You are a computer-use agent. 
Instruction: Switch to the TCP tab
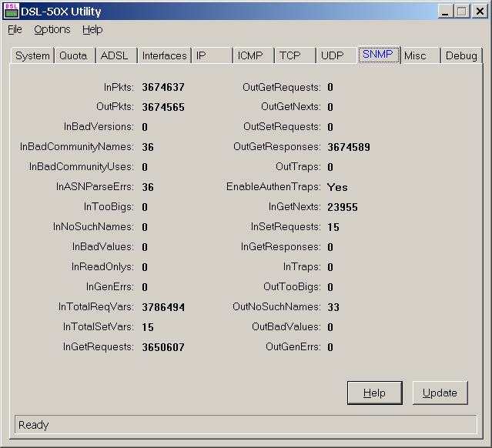pyautogui.click(x=295, y=55)
